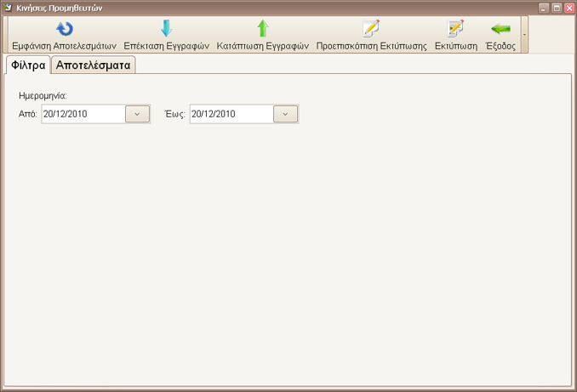Screen dimensions: 577x392
Task: Click the app icon in title bar
Action: click(8, 8)
